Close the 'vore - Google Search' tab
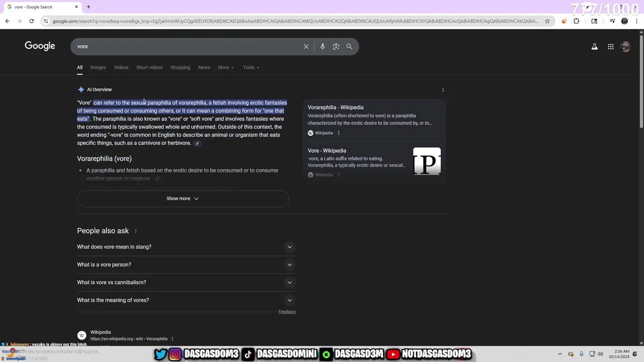The height and width of the screenshot is (362, 644). 76,7
